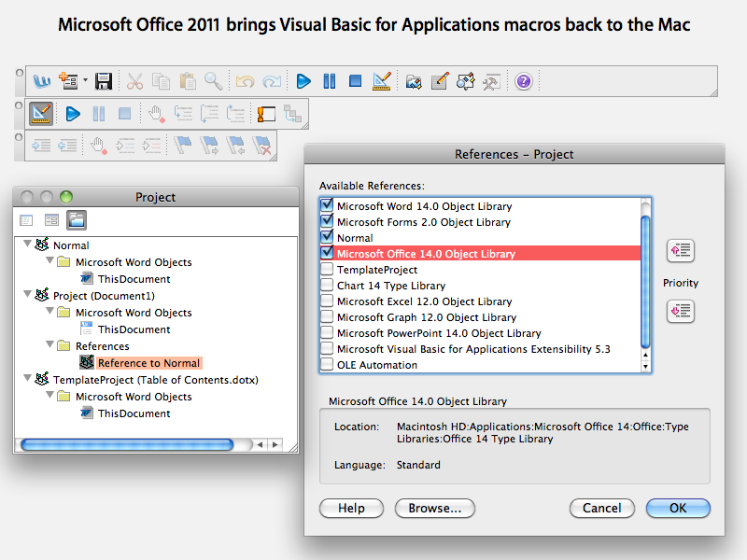Click Design Mode icon beside Project Explorer icon
The height and width of the screenshot is (560, 747).
382,81
